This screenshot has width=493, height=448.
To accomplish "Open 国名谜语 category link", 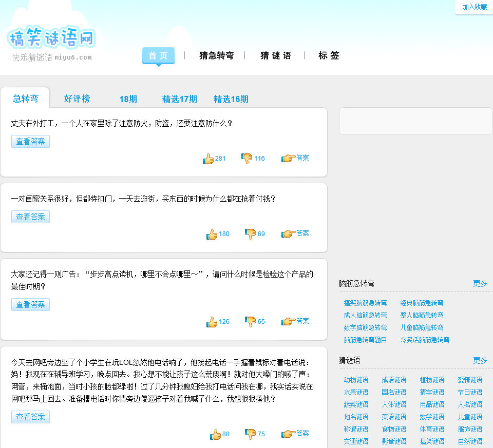I will pos(394,392).
